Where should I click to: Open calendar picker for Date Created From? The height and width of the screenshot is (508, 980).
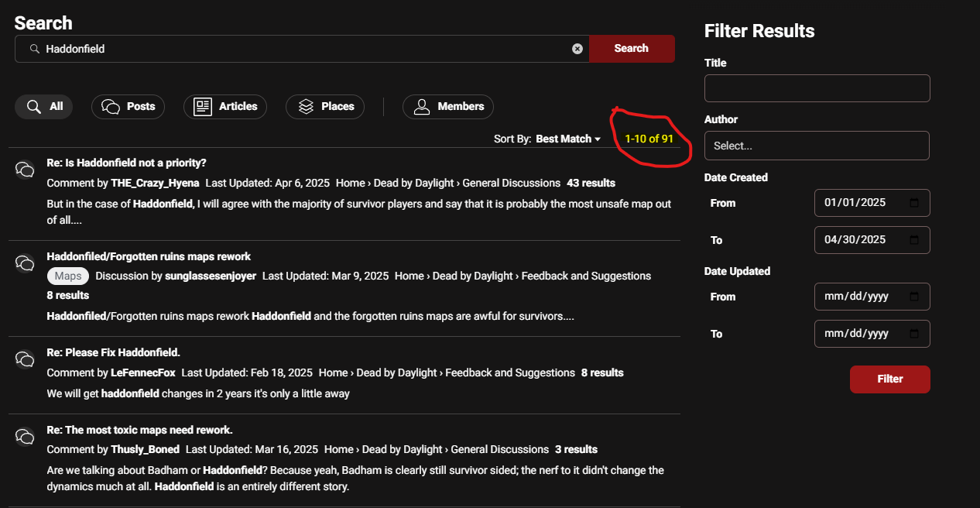point(914,203)
